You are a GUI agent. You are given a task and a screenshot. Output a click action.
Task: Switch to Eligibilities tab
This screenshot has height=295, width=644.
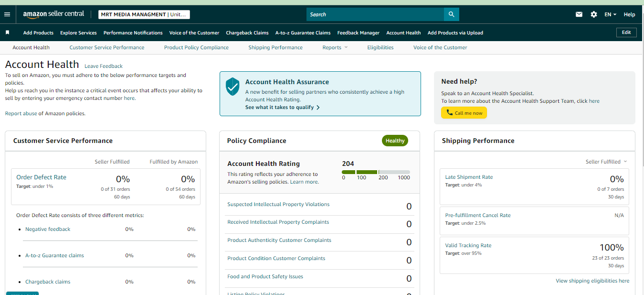[x=380, y=47]
